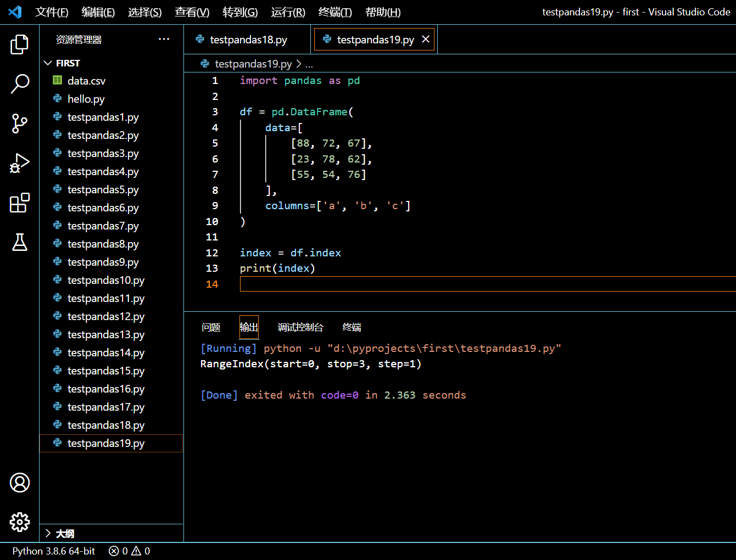Viewport: 736px width, 560px height.
Task: Select testpandas19.py in explorer list
Action: 111,443
